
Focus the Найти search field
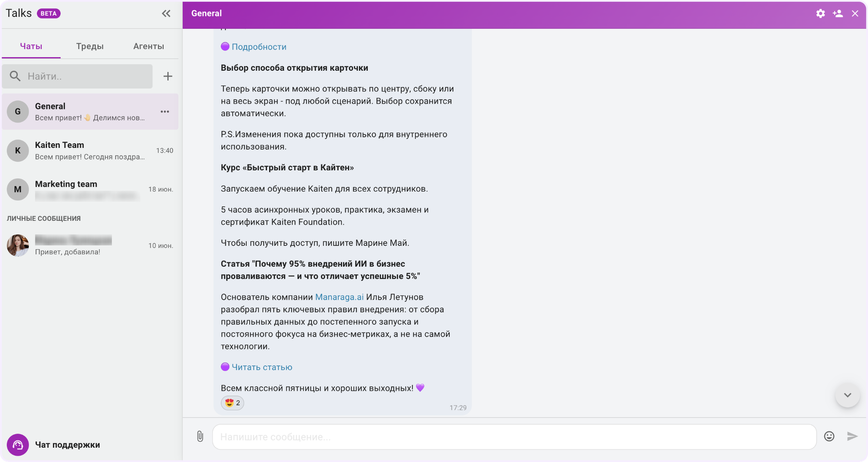coord(77,76)
